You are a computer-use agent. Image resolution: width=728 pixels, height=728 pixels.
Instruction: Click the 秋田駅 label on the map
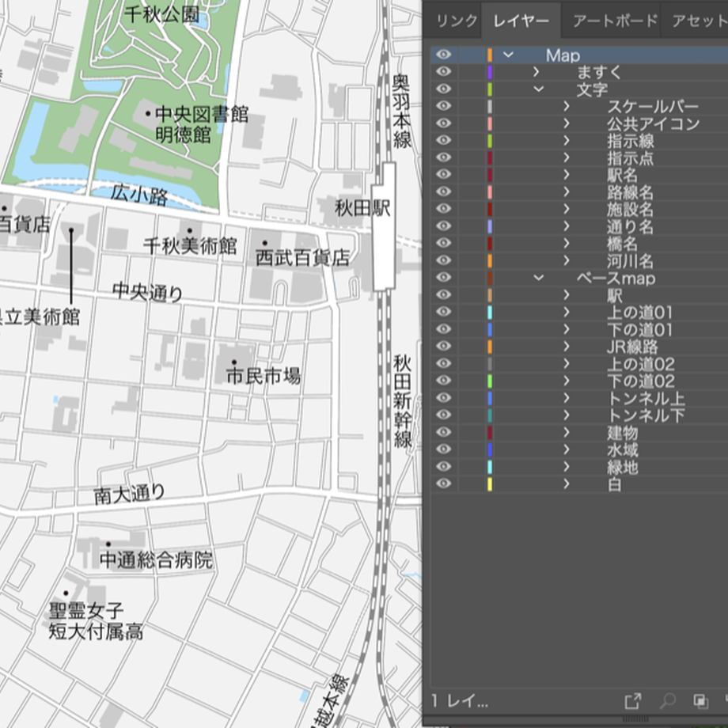(362, 208)
